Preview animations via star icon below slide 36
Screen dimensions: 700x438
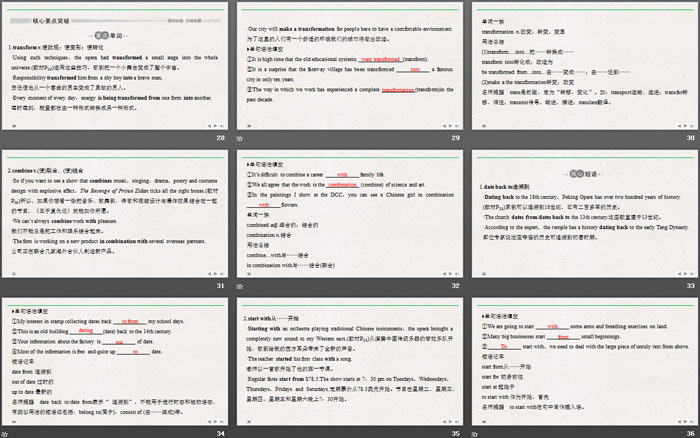pyautogui.click(x=475, y=433)
